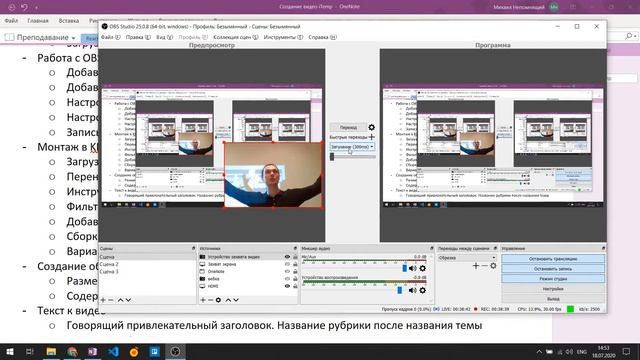Click OneNote search magnifier icon
Screen dimensions: 640x360
click(629, 36)
